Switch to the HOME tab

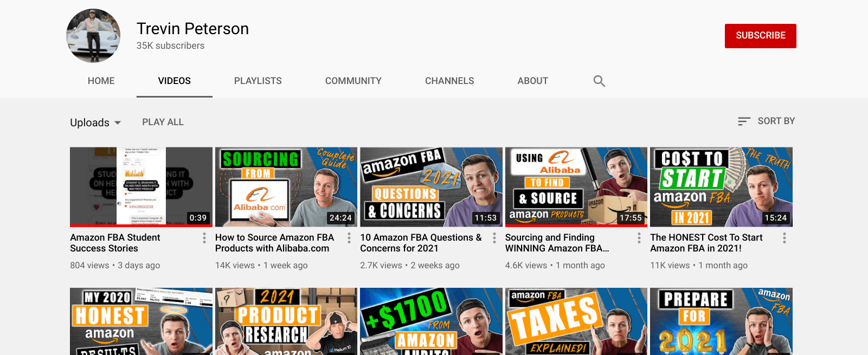point(101,81)
